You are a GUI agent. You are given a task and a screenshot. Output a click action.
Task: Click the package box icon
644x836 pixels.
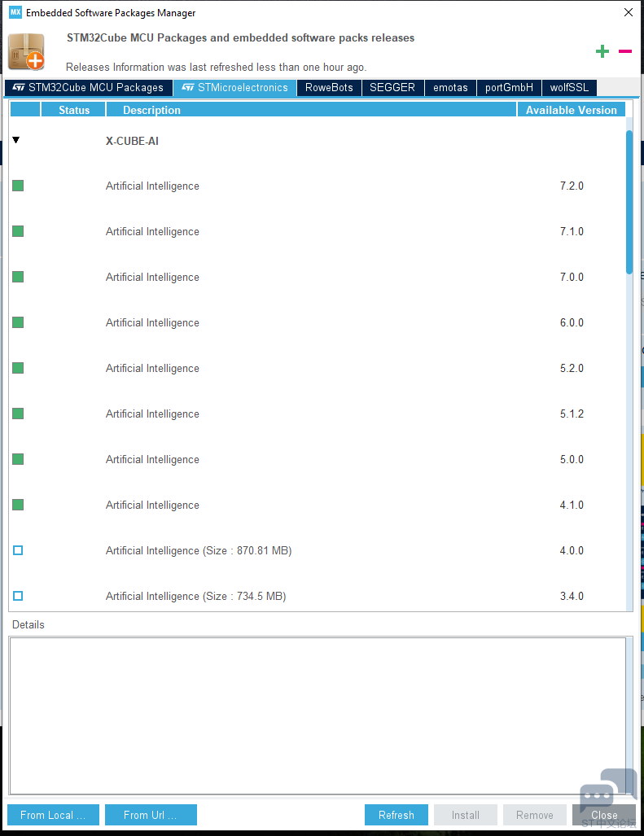point(26,52)
